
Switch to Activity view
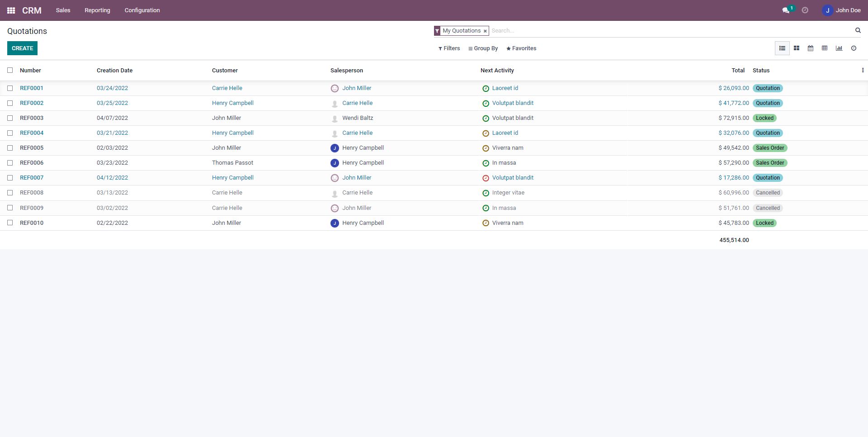(x=854, y=48)
